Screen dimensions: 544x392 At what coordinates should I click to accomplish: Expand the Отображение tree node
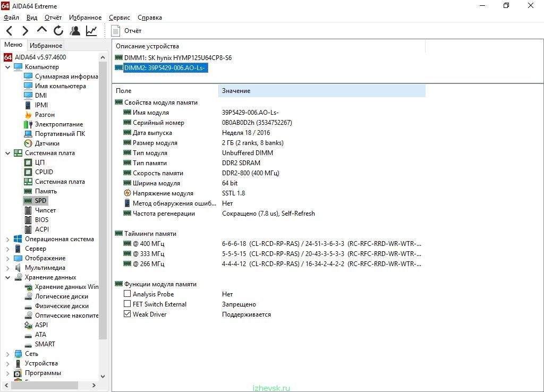pyautogui.click(x=7, y=258)
